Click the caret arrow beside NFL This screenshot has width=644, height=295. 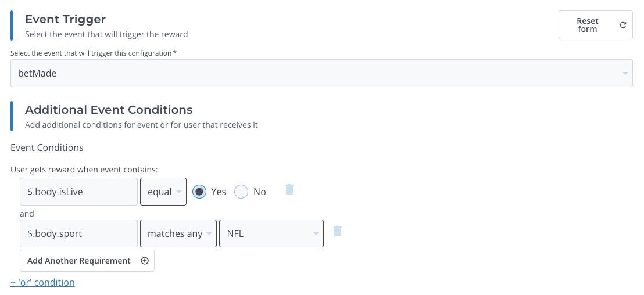click(316, 234)
